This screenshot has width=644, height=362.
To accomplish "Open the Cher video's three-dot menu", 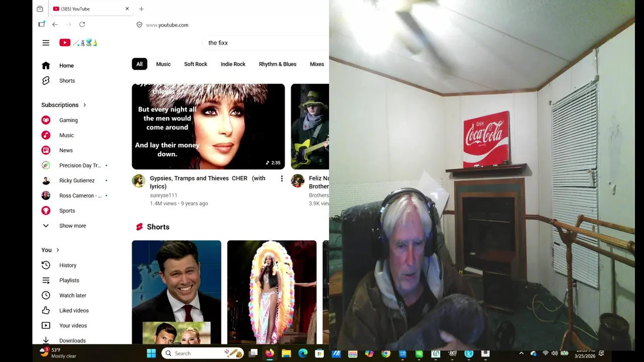I will pyautogui.click(x=282, y=178).
